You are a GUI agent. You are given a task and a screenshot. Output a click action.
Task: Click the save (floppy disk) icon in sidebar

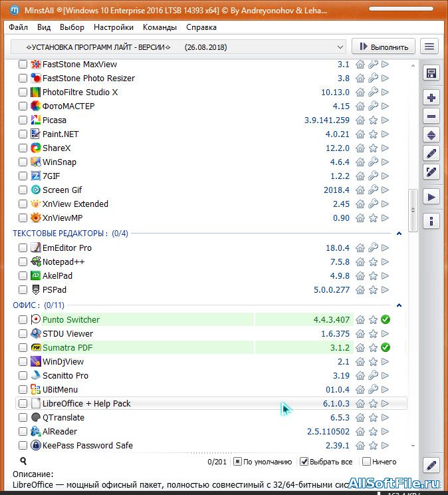pyautogui.click(x=431, y=74)
